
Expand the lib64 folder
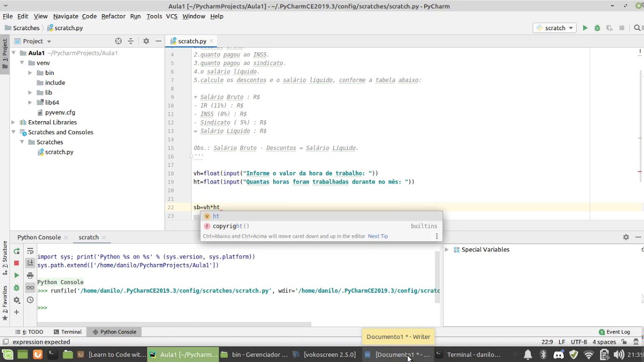point(30,103)
